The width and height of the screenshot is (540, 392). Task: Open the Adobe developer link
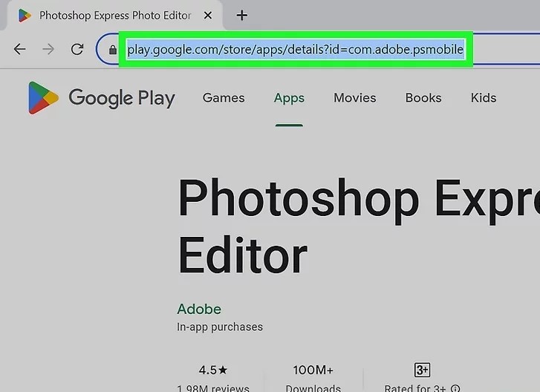pos(199,309)
